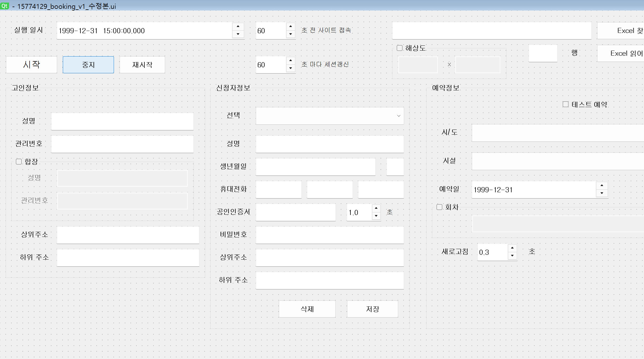The image size is (644, 359).
Task: Step down the 예약일 date value
Action: (x=602, y=193)
